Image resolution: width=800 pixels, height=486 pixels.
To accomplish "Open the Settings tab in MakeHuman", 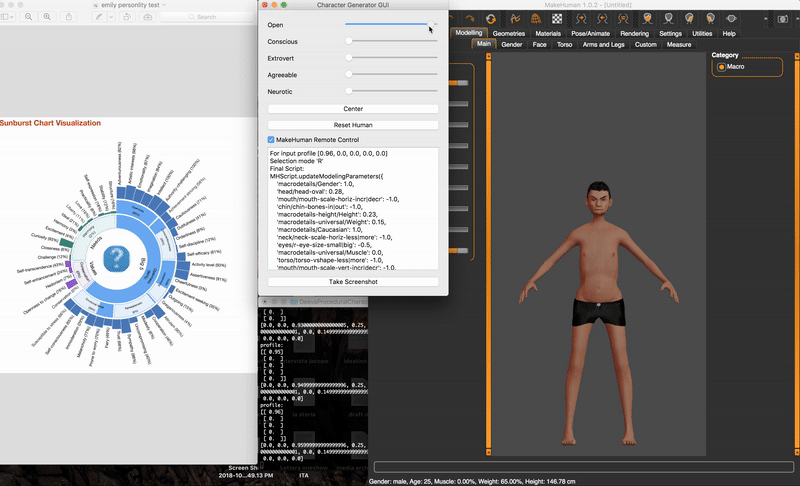I will point(670,33).
